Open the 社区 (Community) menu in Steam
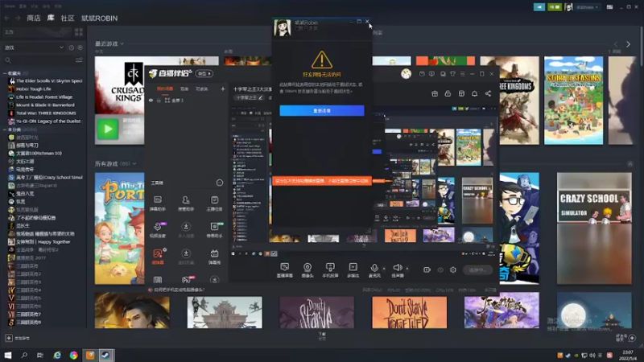Screen dimensions: 644x362 [68, 18]
